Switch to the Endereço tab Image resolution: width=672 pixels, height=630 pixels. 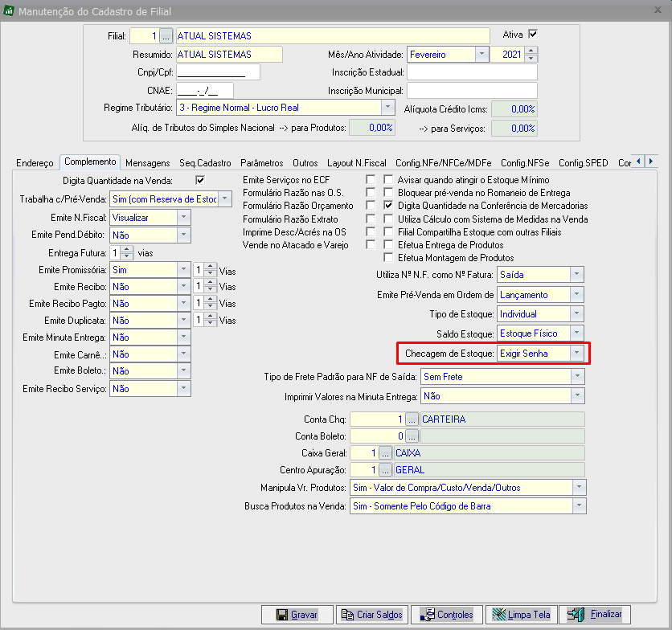35,163
